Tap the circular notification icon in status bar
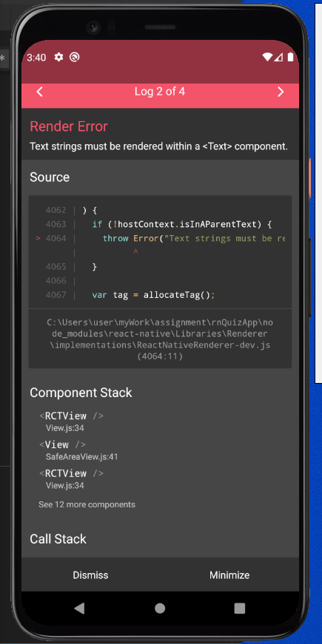 [75, 57]
